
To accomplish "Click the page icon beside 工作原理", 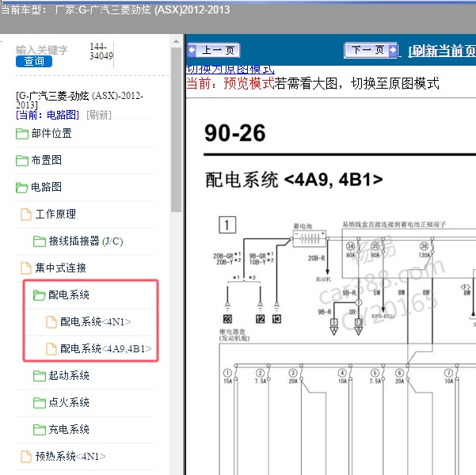I will 26,215.
